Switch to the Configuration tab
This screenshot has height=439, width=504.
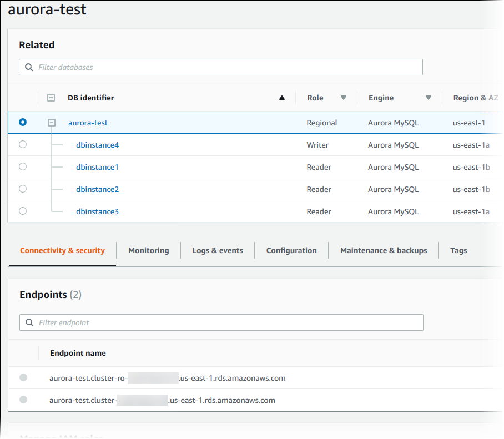pos(291,250)
